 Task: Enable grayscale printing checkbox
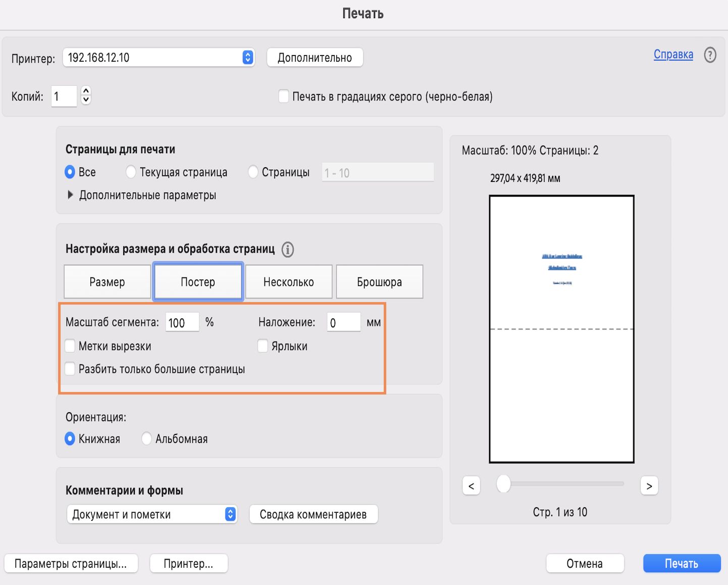284,96
